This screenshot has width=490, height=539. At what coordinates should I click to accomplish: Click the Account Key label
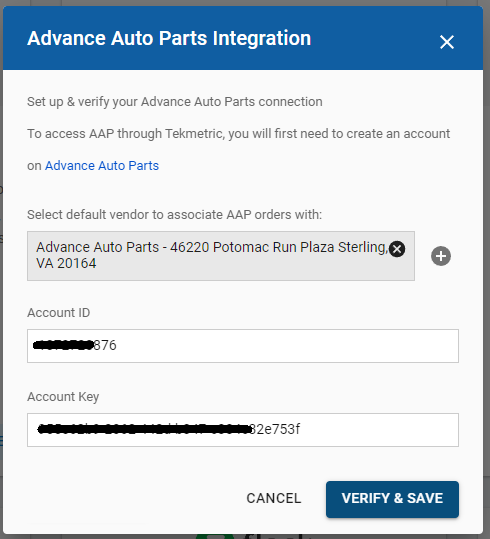(63, 397)
